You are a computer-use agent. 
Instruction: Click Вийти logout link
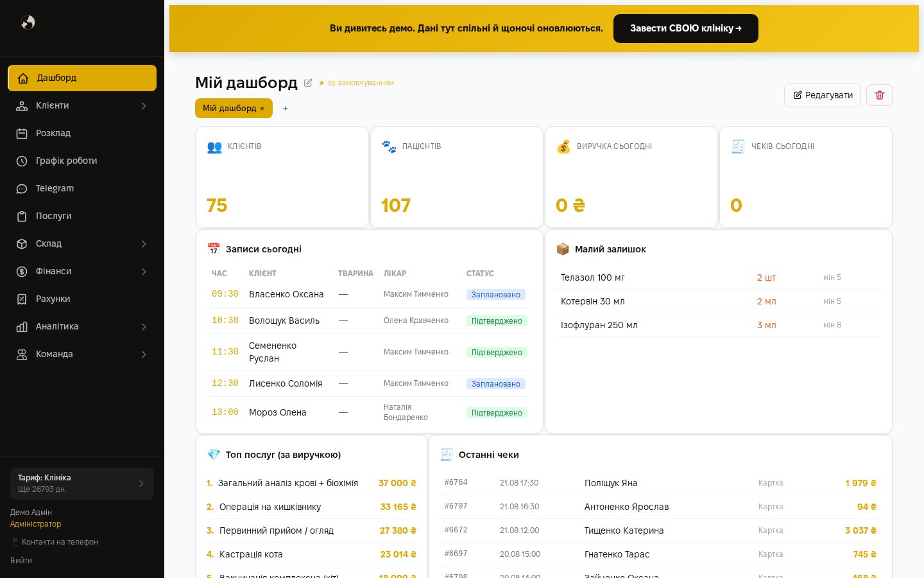tap(21, 561)
